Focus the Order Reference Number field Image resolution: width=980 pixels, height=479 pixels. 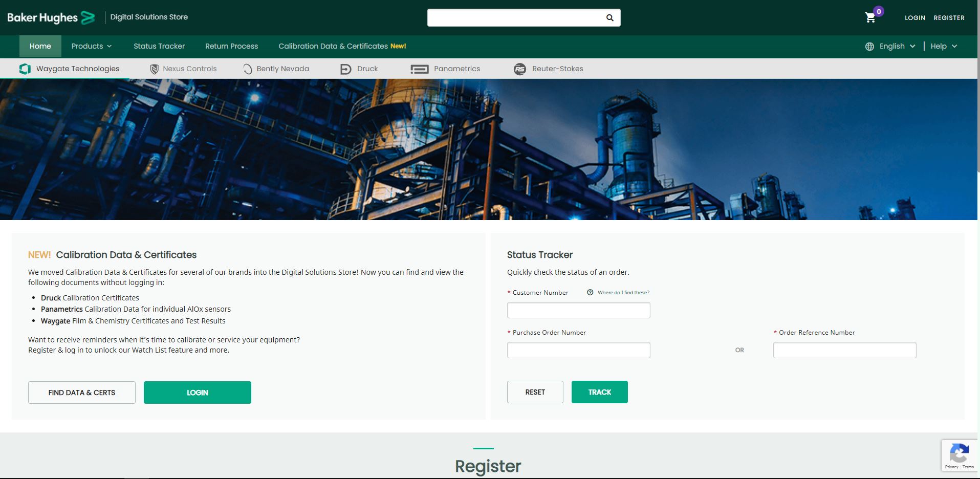pos(845,350)
